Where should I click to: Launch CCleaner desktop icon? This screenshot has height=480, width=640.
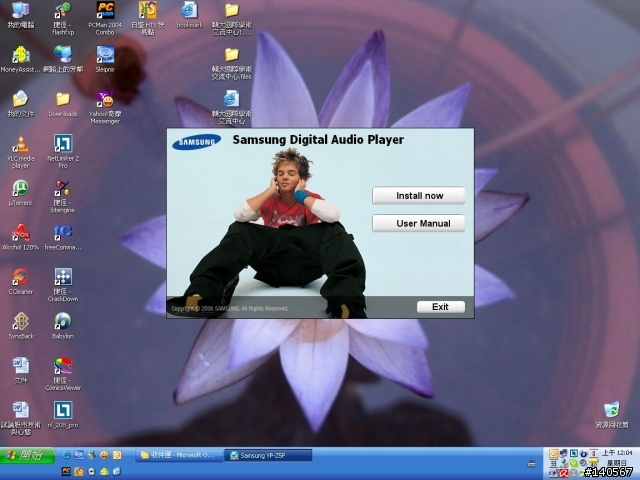(x=20, y=282)
